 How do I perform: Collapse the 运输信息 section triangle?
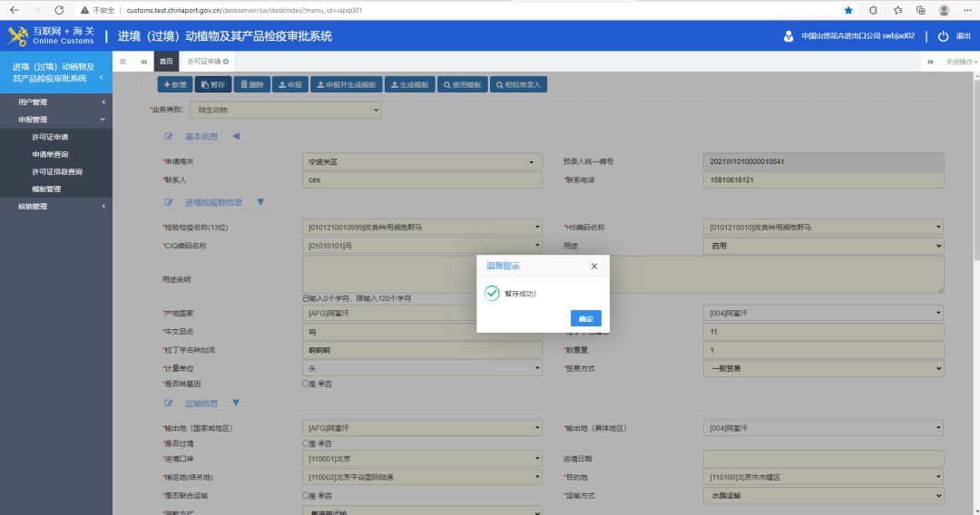coord(236,403)
